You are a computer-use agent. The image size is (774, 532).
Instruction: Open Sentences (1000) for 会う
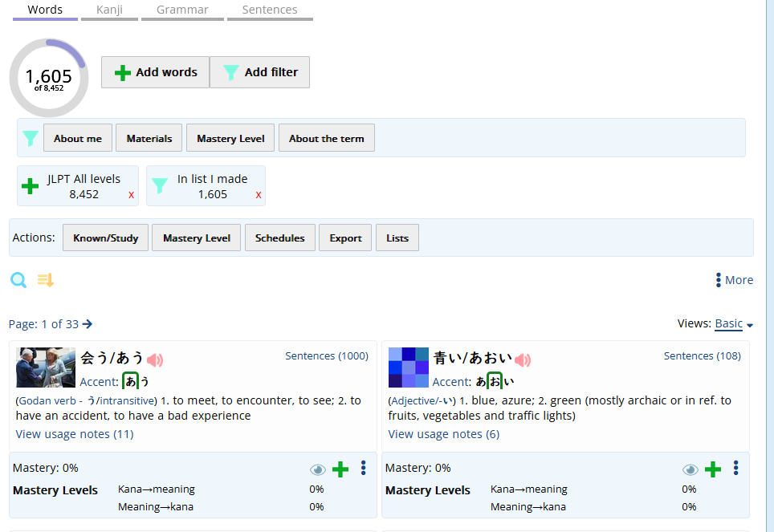327,355
